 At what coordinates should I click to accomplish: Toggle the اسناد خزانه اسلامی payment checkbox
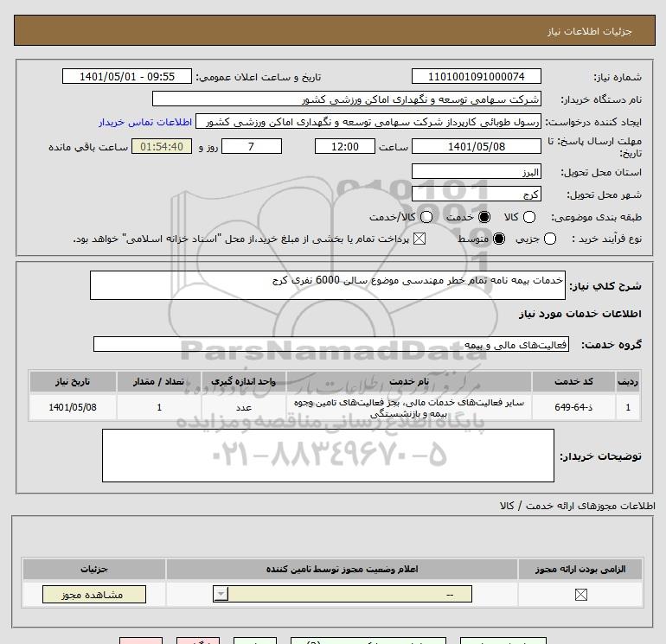tap(419, 239)
